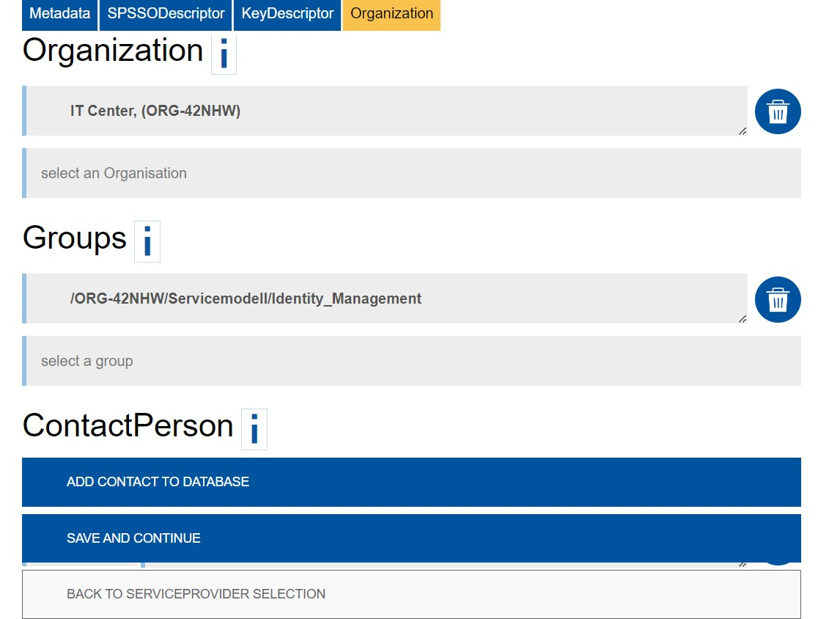Screen dimensions: 840x619
Task: Switch to the KeyDescriptor tab
Action: tap(287, 14)
